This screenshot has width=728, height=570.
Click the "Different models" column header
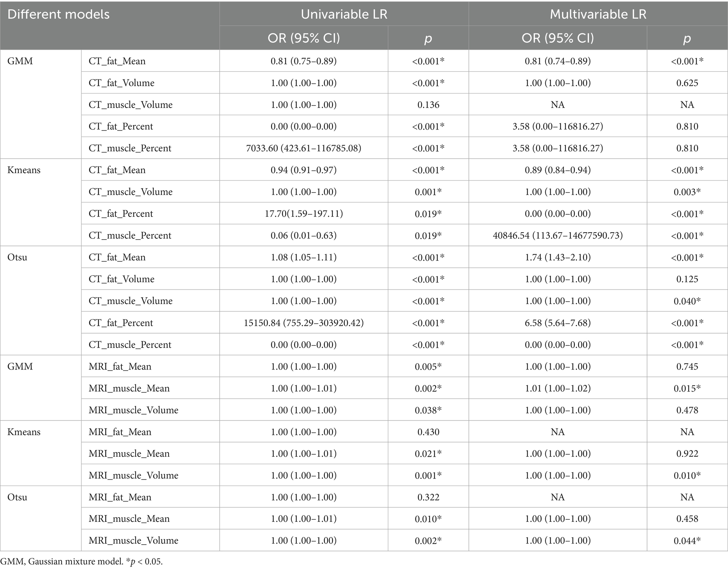[58, 14]
